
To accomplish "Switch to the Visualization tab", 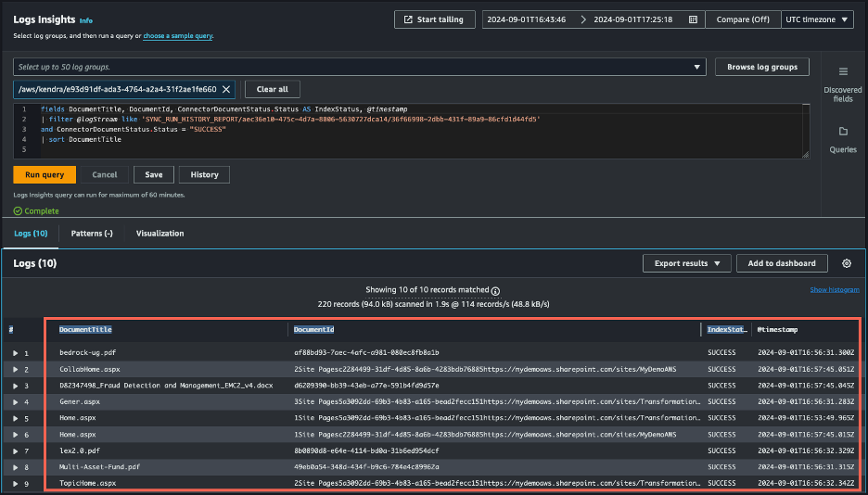I will [x=160, y=234].
